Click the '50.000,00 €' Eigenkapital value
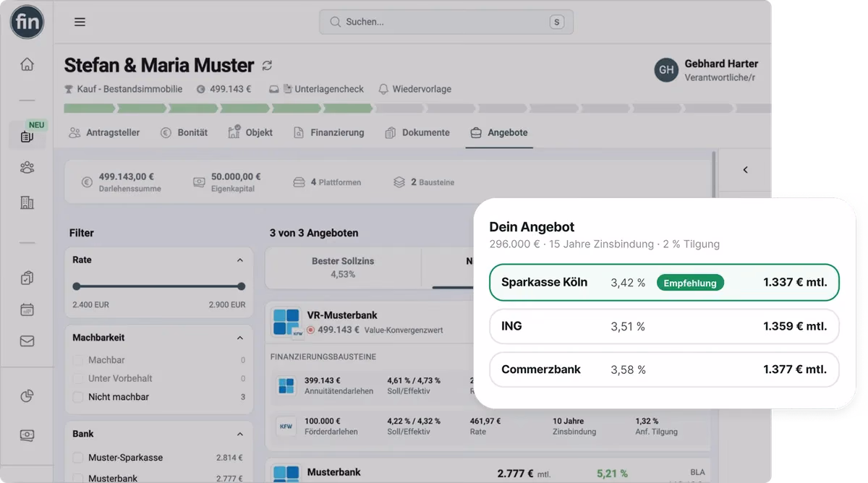Screen dimensions: 868x483 click(236, 176)
